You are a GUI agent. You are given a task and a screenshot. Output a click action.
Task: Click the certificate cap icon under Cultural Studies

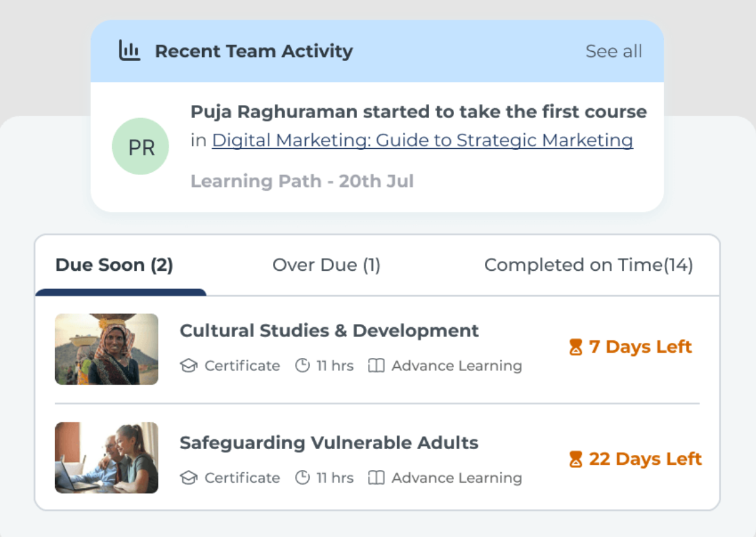(x=188, y=366)
